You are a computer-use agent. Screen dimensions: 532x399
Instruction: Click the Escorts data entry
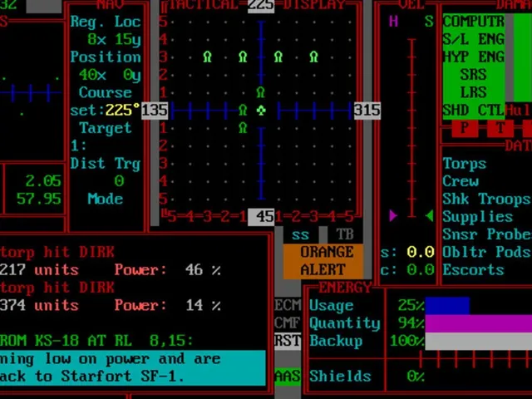pos(473,269)
